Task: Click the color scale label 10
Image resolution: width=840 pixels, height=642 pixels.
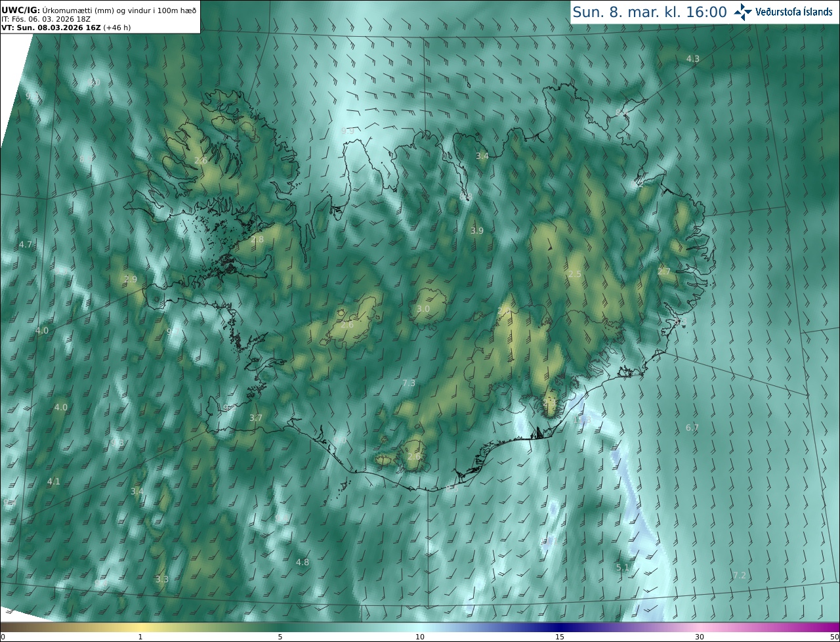Action: [x=420, y=637]
